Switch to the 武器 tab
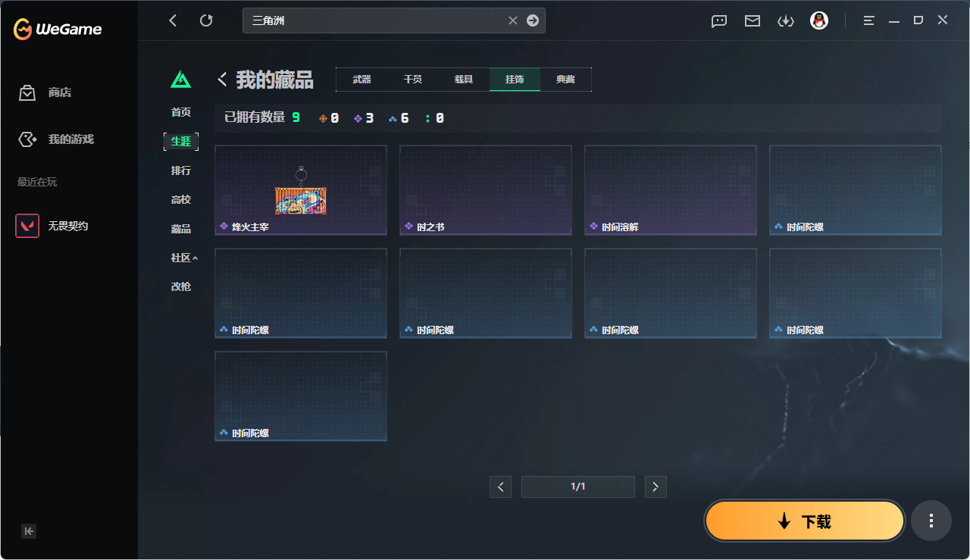 [x=361, y=80]
